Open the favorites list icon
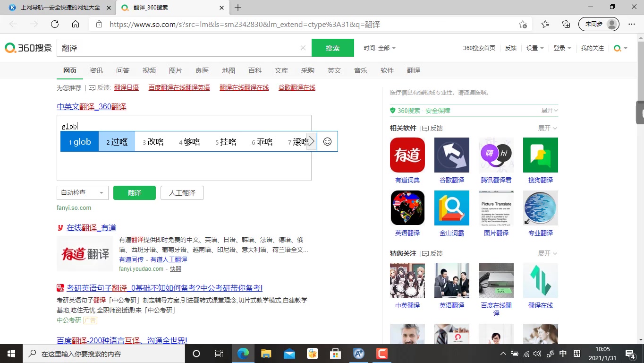Image resolution: width=644 pixels, height=363 pixels. 545,24
